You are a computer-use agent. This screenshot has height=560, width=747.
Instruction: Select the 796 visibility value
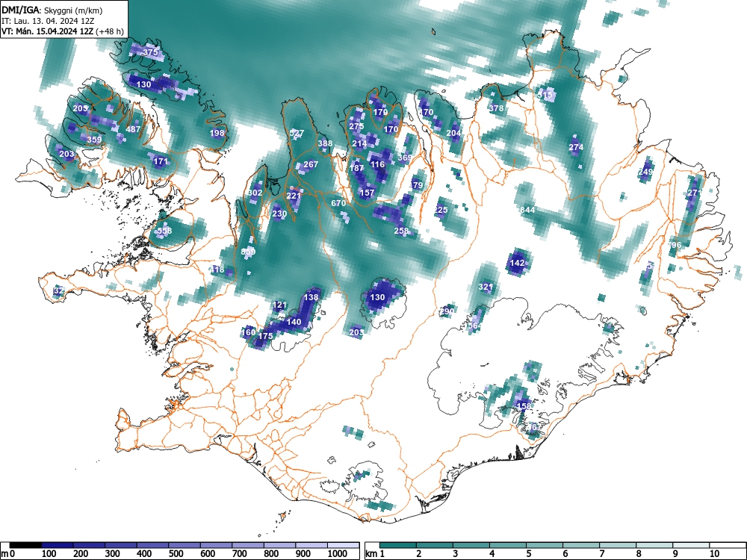pyautogui.click(x=674, y=245)
